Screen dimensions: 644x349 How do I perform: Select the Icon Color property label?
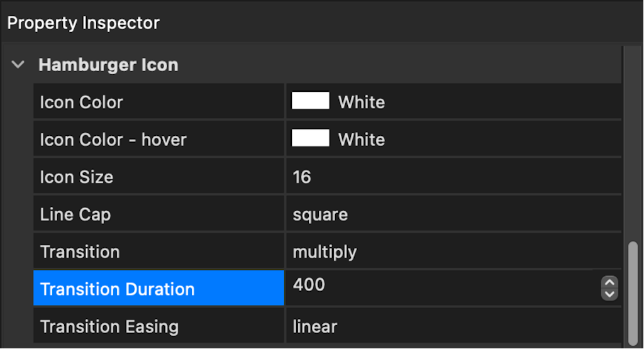click(81, 102)
